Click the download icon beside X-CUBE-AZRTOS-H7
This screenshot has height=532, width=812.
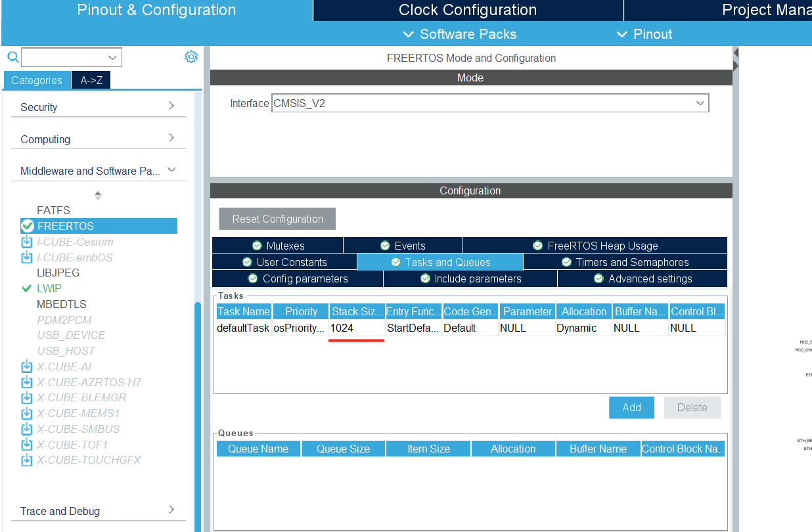click(x=27, y=382)
